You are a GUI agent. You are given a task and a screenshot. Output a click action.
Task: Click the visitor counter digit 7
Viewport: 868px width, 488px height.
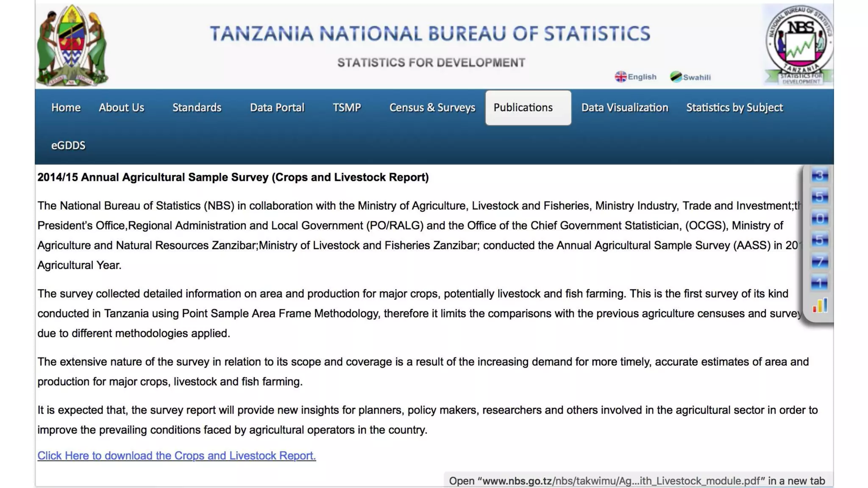[x=820, y=261]
